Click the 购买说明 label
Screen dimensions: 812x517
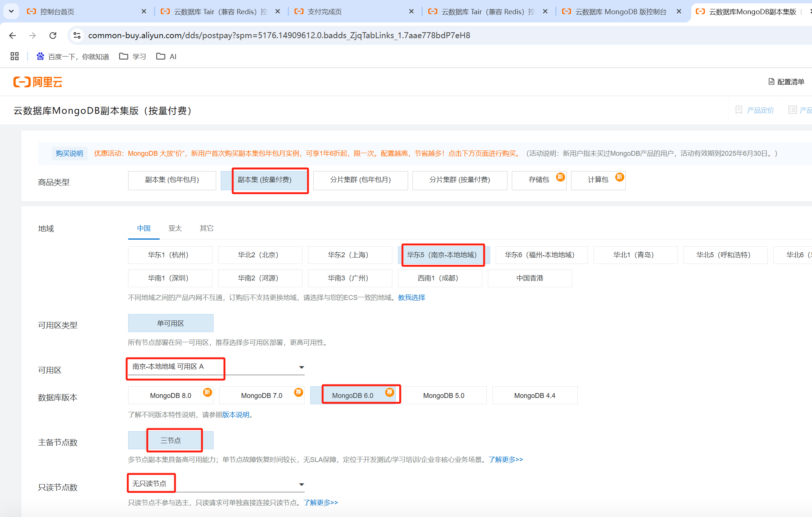(x=69, y=153)
